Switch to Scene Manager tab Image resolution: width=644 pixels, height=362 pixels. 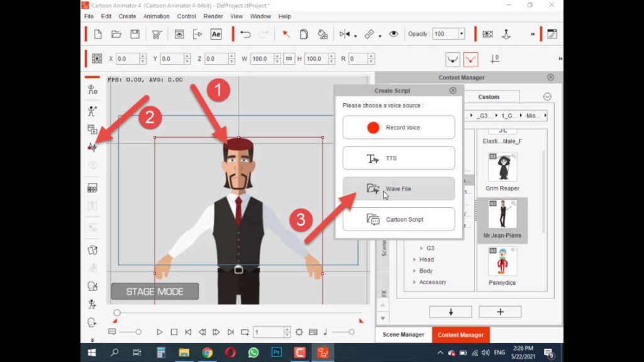point(403,334)
